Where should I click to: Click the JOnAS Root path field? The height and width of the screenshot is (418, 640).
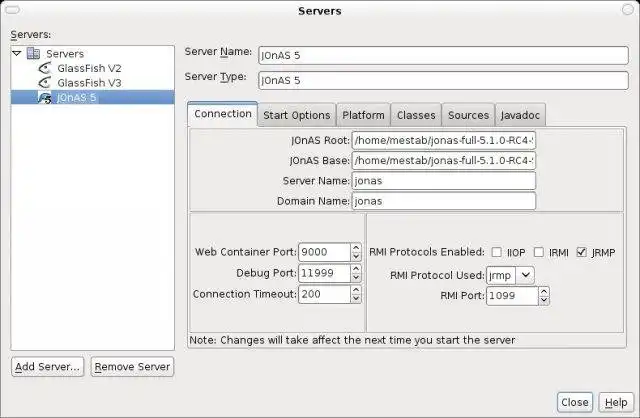click(x=444, y=140)
